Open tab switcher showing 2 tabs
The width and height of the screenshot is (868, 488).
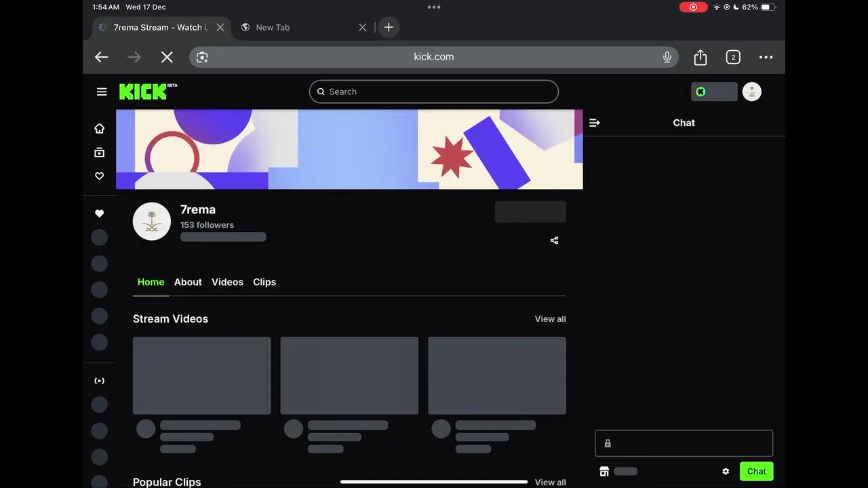733,57
